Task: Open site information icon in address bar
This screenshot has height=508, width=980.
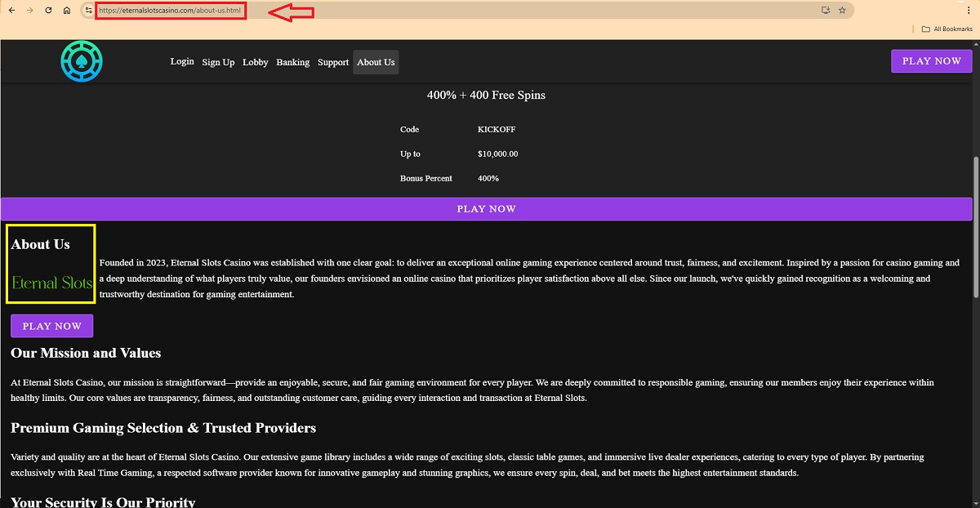Action: [x=88, y=10]
